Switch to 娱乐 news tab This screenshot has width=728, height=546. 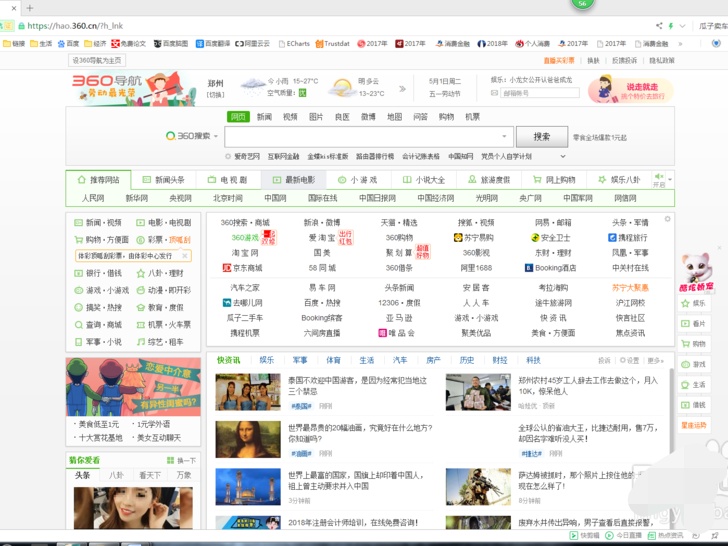click(266, 360)
